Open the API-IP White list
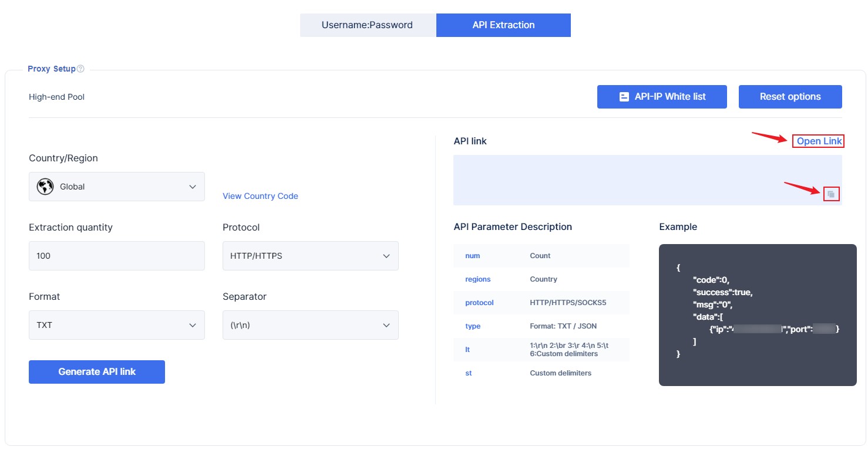 [x=662, y=97]
